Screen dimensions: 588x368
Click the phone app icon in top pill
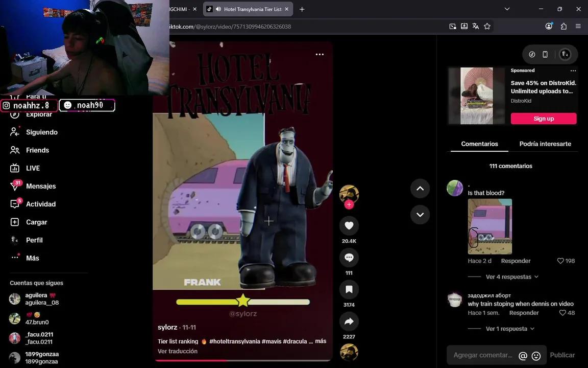545,55
